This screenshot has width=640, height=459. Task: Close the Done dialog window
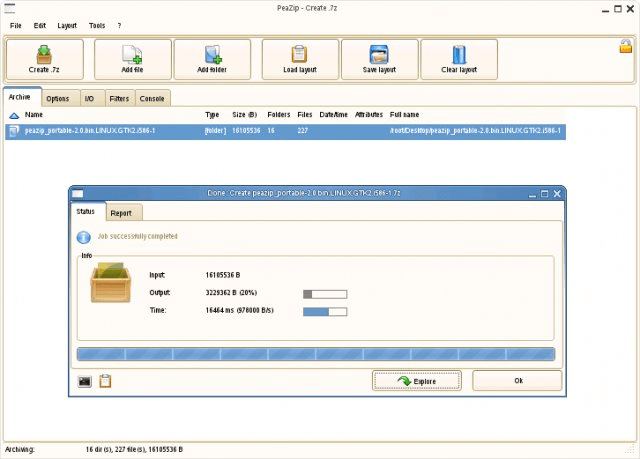(x=557, y=194)
